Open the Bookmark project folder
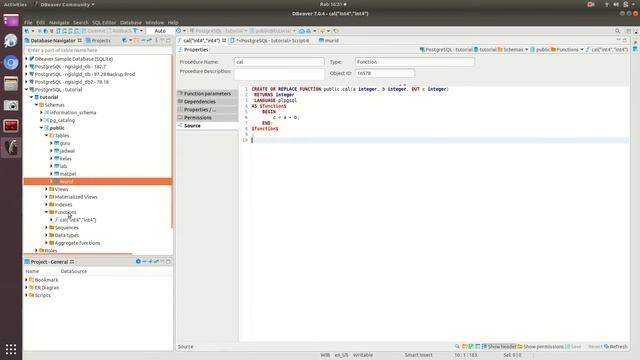 click(46, 280)
